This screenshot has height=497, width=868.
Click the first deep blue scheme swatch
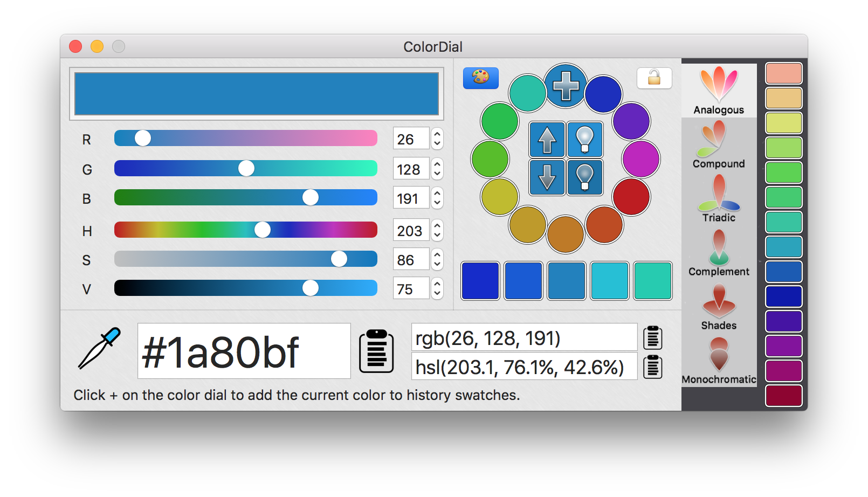coord(480,280)
